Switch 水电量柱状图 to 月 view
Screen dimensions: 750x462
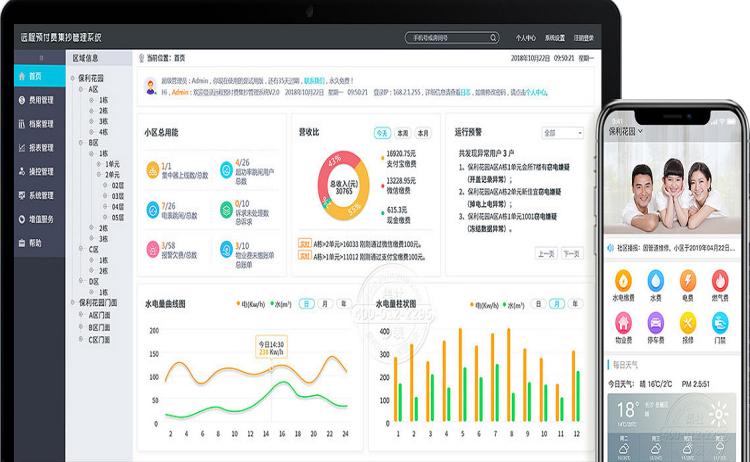tap(557, 304)
